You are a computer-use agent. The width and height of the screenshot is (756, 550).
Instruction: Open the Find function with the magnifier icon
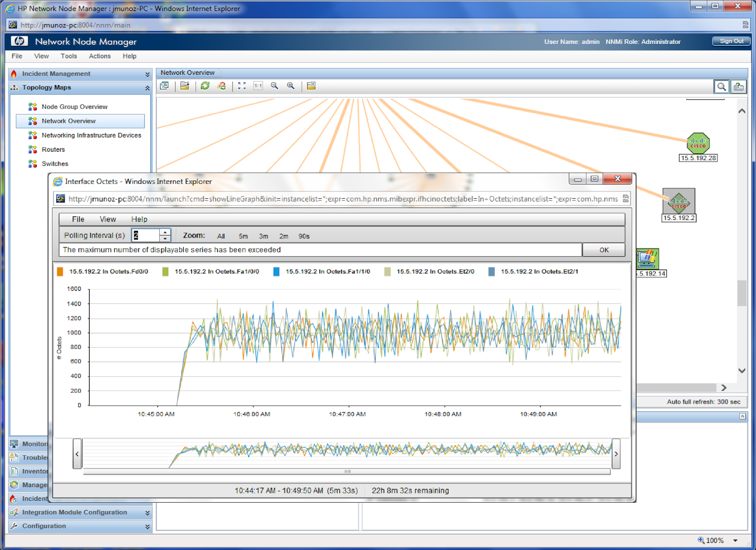pos(722,86)
